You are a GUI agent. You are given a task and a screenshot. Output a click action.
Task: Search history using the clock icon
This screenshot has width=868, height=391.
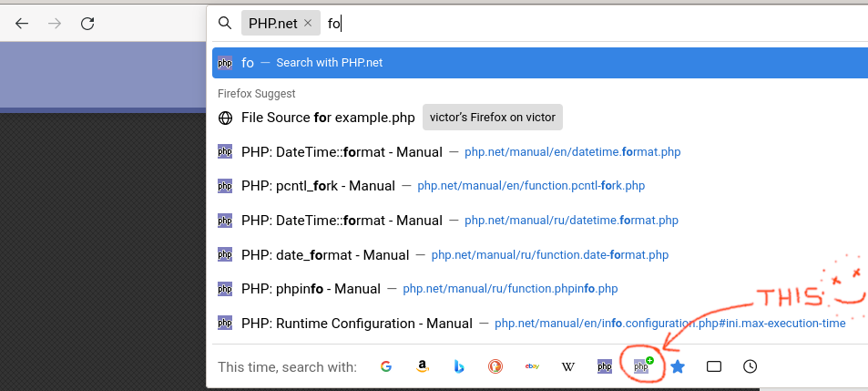tap(750, 366)
